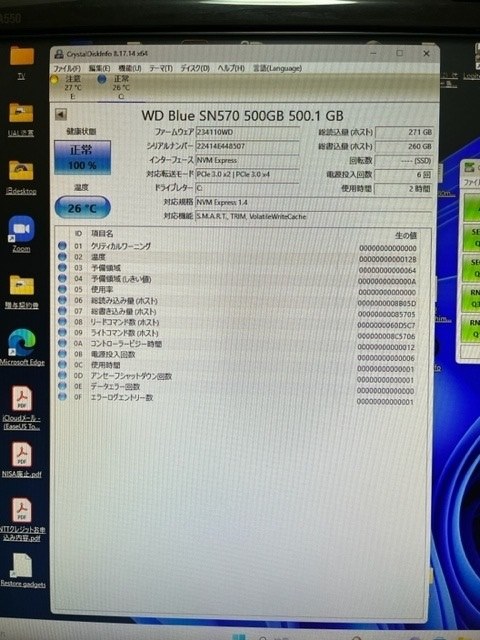480x640 pixels.
Task: Click status icon for 05 使用率 row
Action: coord(62,289)
